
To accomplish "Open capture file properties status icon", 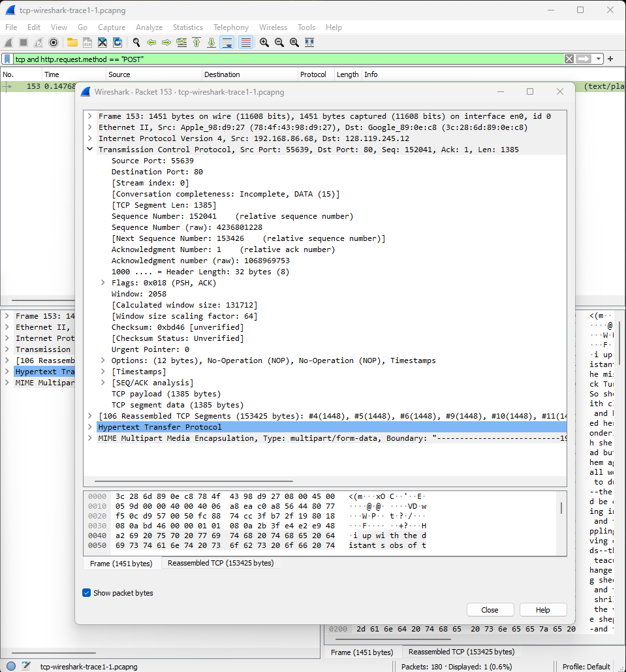I will point(26,666).
